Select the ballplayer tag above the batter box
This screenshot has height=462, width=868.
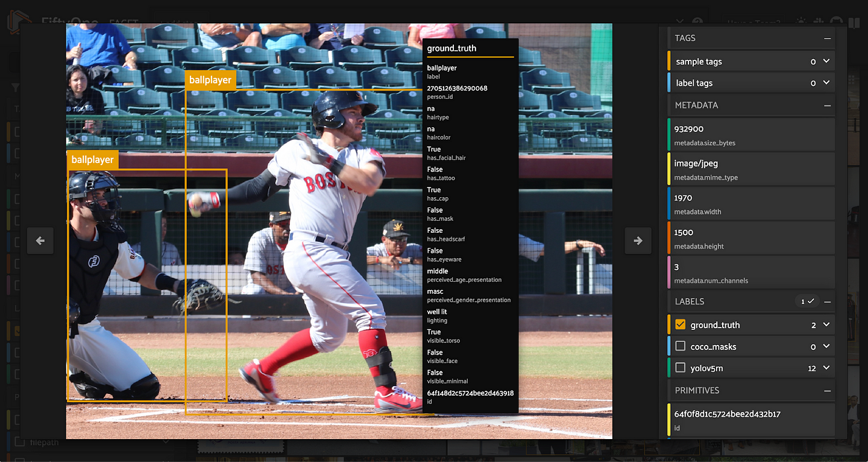coord(210,80)
